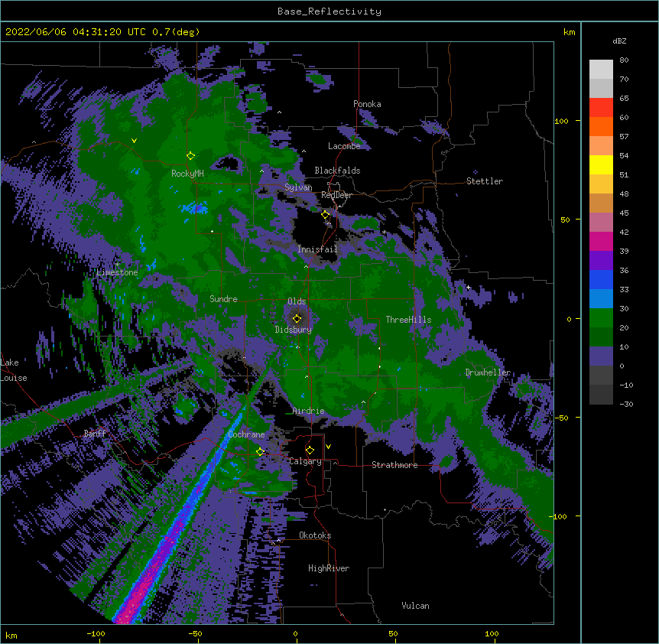Click the yellow V marker northwest of RockyMH
Viewport: 659px width, 644px height.
pos(134,141)
